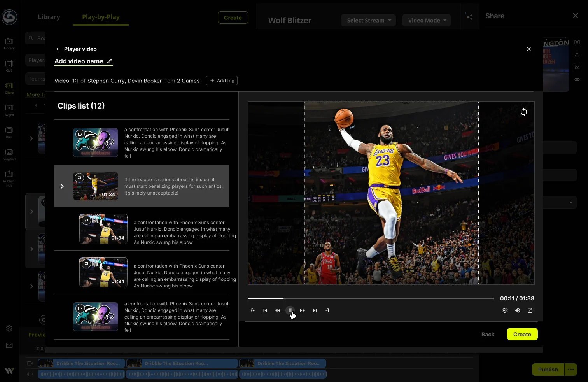Click the rotate icon on the video preview
588x382 pixels.
pyautogui.click(x=524, y=112)
